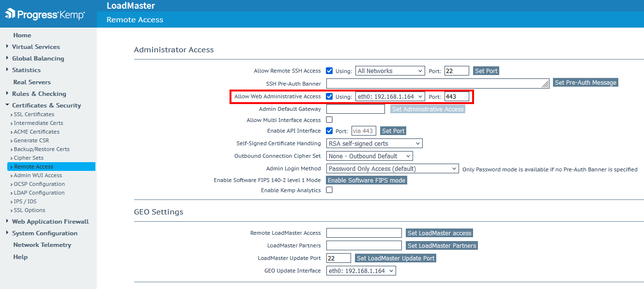Click the SSH Port field showing 22
The width and height of the screenshot is (644, 289).
tap(457, 71)
